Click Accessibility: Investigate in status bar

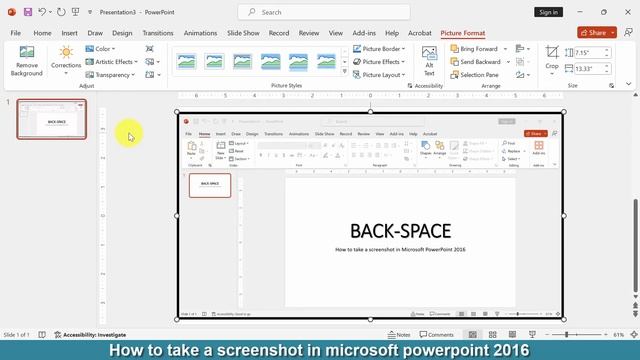click(90, 335)
